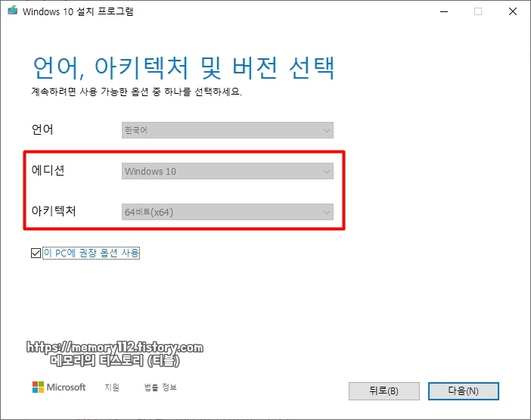The width and height of the screenshot is (531, 420).
Task: Close the Windows 10 setup window
Action: (513, 11)
